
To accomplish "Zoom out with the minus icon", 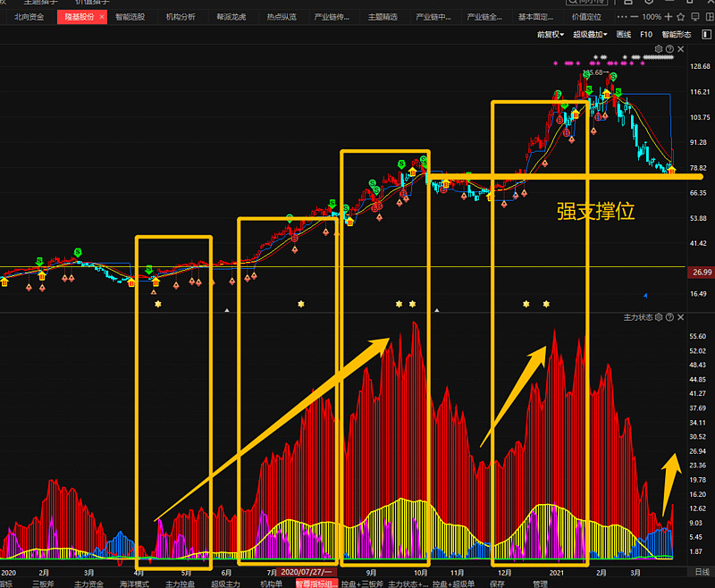I will click(x=635, y=17).
